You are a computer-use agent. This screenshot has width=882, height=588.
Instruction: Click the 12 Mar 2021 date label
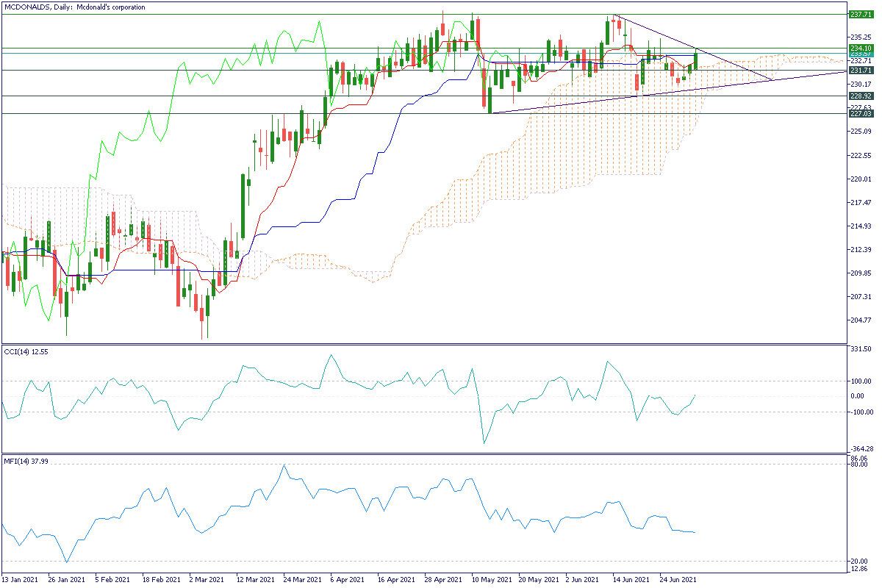[255, 579]
